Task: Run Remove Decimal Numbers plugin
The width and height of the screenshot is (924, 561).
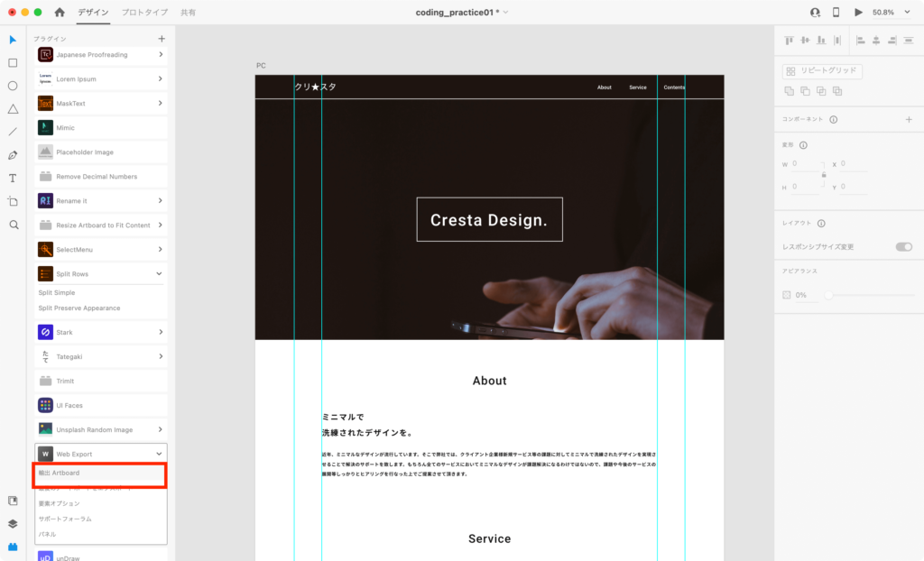Action: (x=101, y=176)
